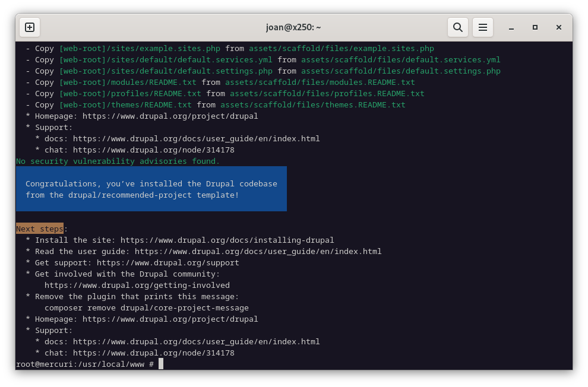Click the themes/README.txt copy line

pyautogui.click(x=215, y=105)
